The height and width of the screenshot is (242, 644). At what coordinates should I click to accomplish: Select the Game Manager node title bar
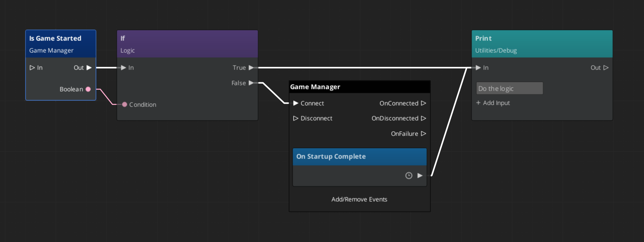[359, 87]
